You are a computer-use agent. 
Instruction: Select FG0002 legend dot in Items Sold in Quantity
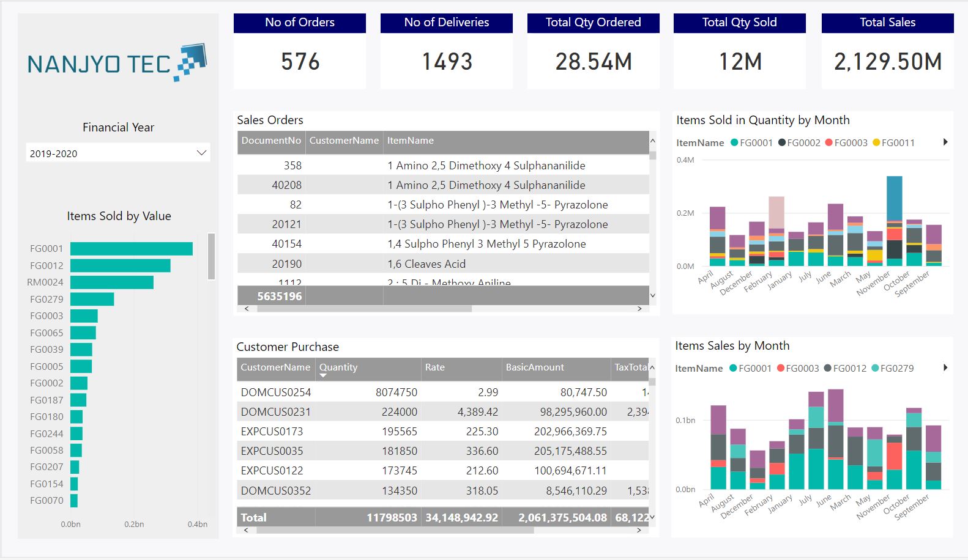pyautogui.click(x=782, y=142)
